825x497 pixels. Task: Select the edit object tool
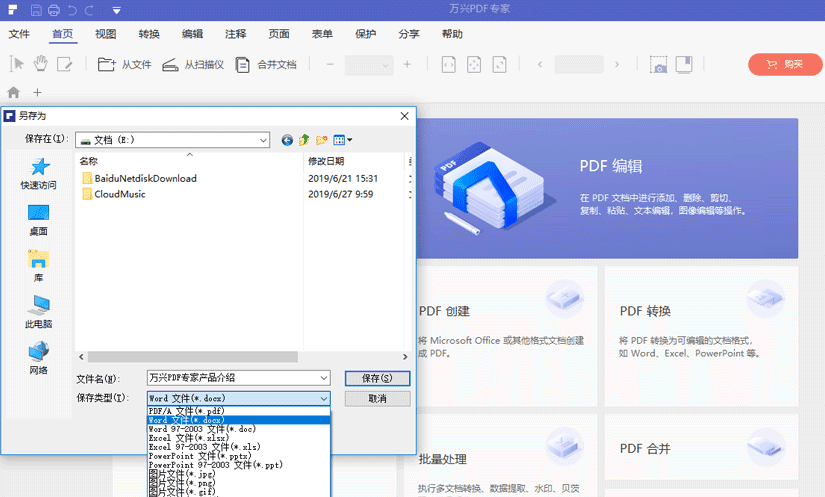coord(65,64)
